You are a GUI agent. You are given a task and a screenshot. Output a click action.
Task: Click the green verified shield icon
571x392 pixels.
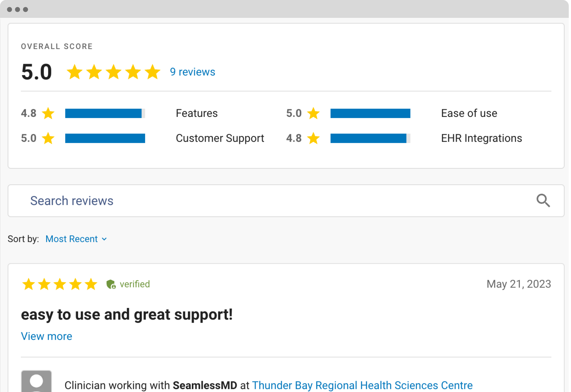[111, 284]
